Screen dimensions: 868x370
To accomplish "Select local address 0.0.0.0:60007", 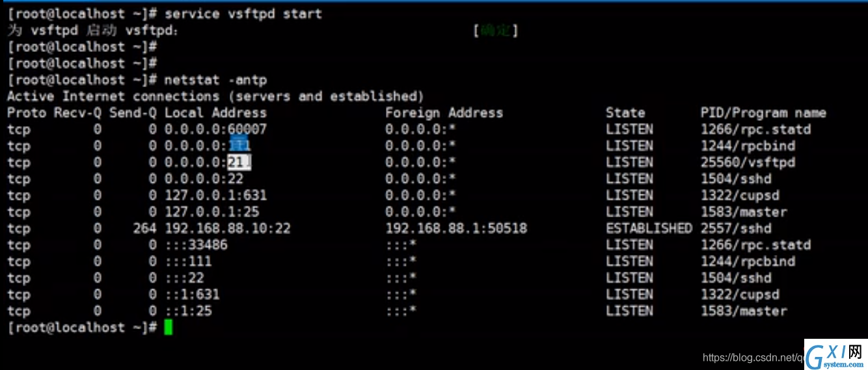I will coord(215,129).
